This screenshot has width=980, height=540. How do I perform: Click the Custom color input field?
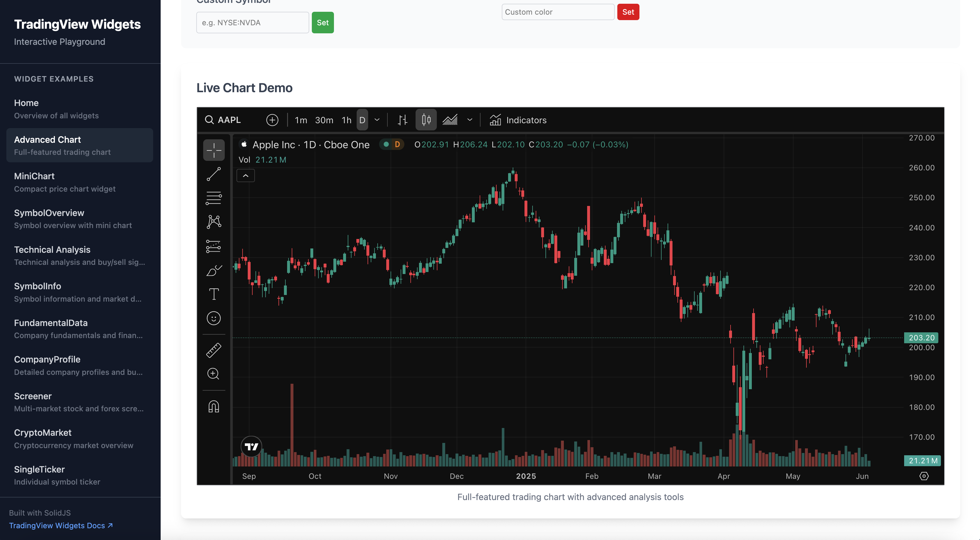click(x=558, y=12)
